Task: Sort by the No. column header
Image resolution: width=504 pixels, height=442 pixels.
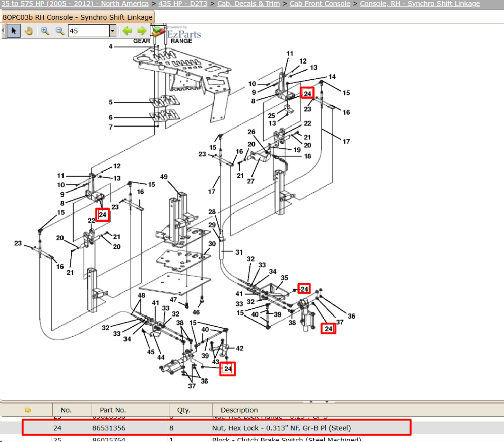Action: (66, 410)
